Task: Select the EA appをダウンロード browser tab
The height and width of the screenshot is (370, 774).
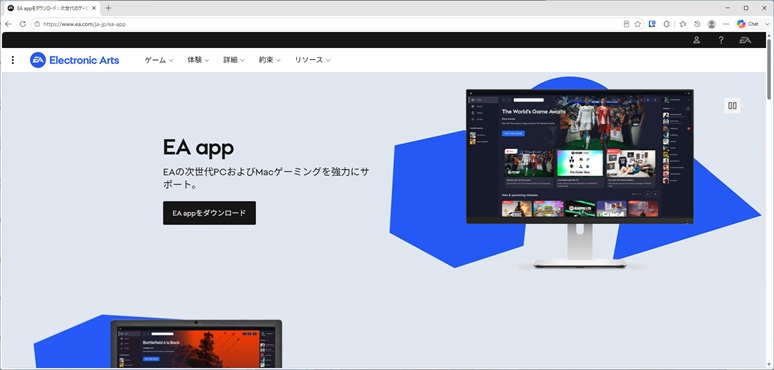Action: [x=51, y=8]
